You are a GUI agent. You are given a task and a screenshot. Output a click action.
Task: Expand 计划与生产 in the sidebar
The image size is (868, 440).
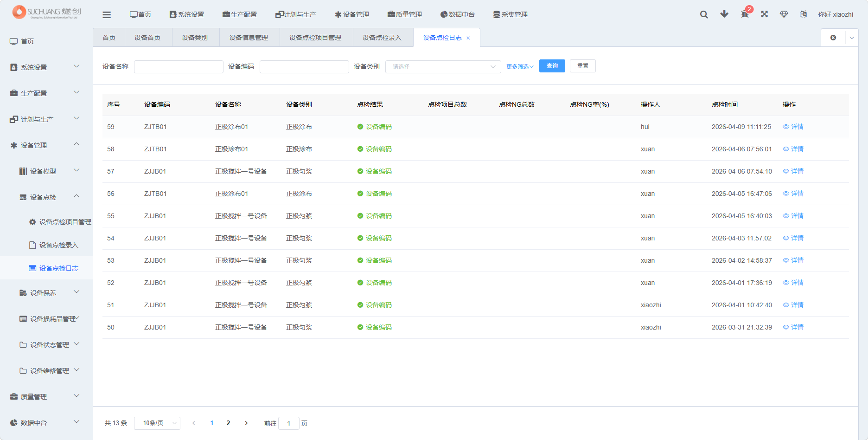click(46, 119)
